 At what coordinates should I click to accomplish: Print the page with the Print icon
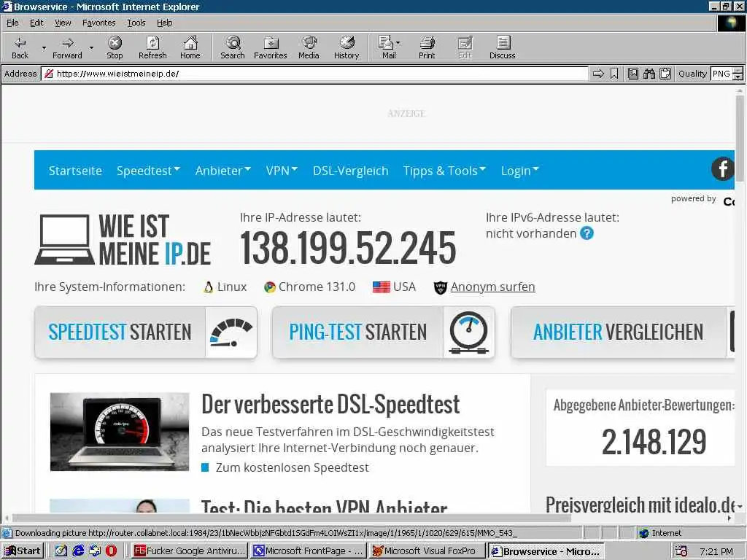427,47
